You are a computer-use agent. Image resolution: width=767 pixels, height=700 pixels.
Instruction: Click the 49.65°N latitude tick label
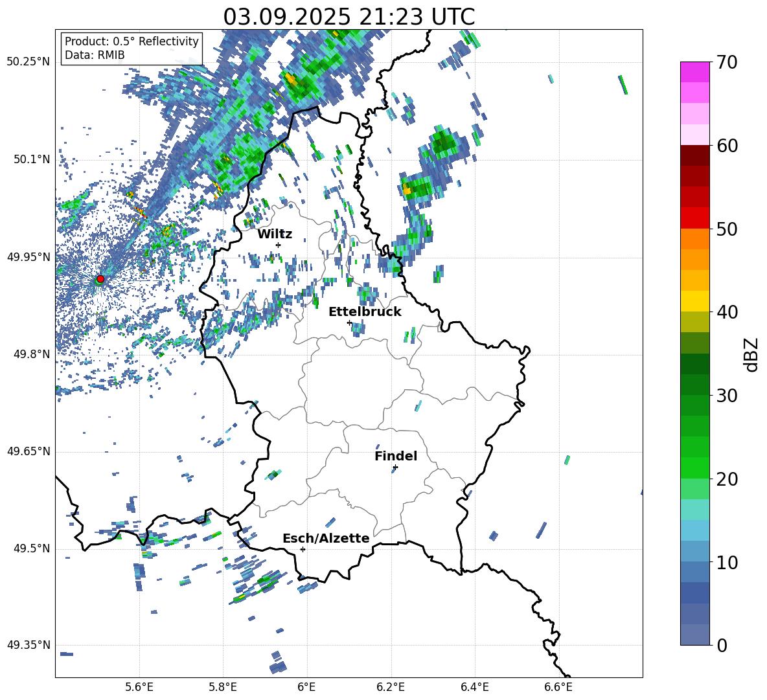pos(29,451)
